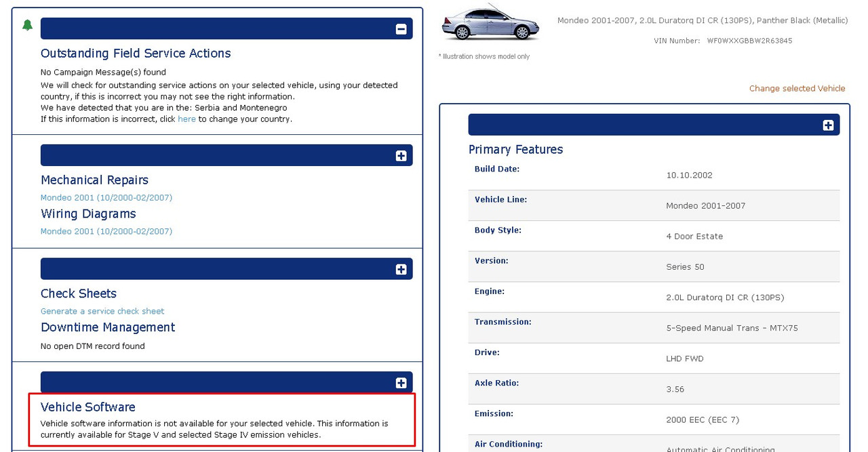Image resolution: width=868 pixels, height=452 pixels.
Task: Click the Build Date label
Action: [497, 169]
